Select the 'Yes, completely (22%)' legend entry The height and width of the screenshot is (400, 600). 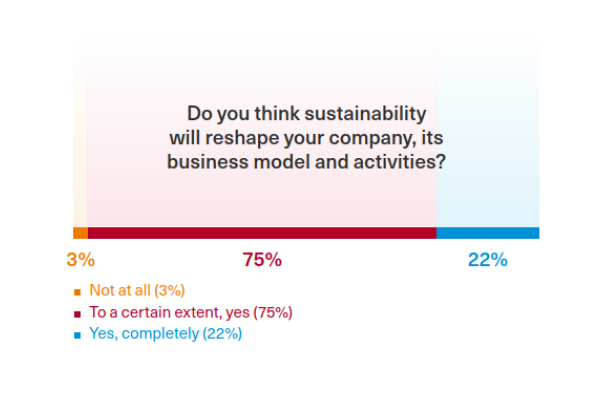(165, 334)
